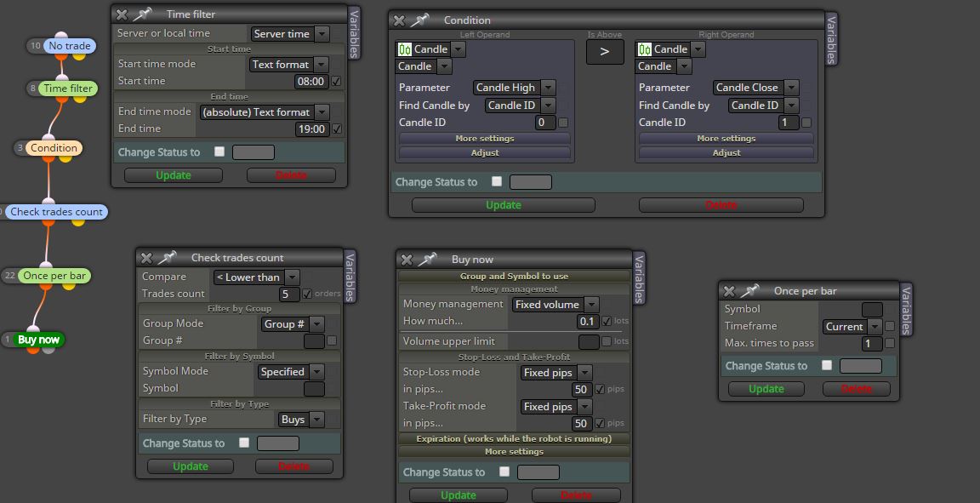Click the Is Above comparison operator button
This screenshot has height=503, width=980.
[x=604, y=52]
